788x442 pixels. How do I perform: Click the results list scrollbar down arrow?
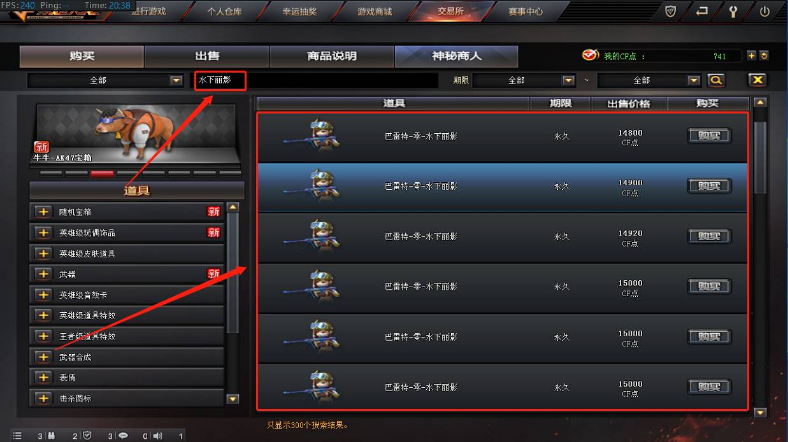[760, 412]
